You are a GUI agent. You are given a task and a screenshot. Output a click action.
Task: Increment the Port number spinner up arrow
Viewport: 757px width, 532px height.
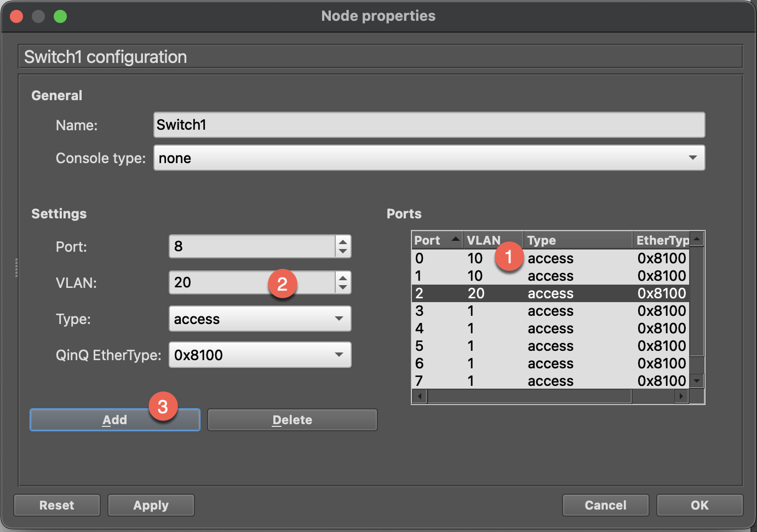pos(343,241)
